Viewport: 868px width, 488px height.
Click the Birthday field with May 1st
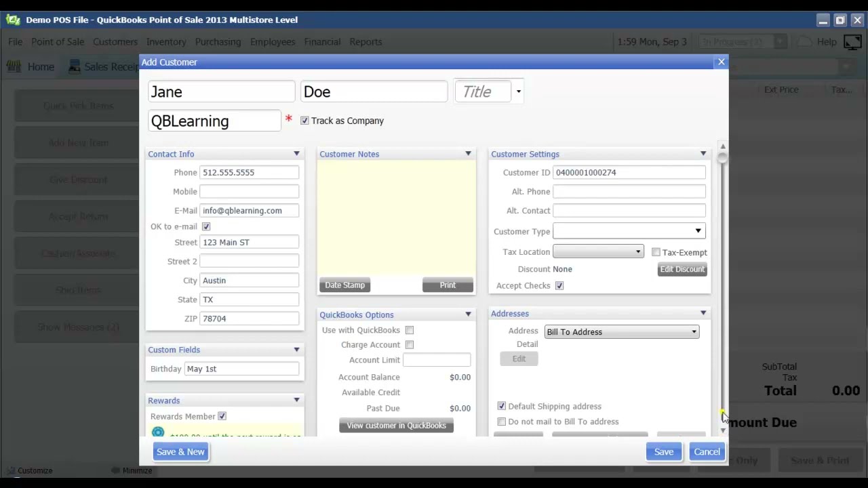tap(241, 369)
